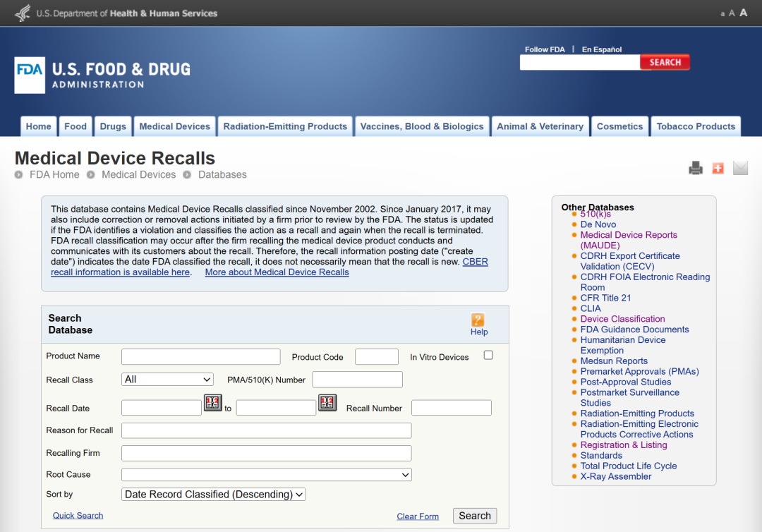Open the Device Classification link
The height and width of the screenshot is (532, 762).
click(x=622, y=319)
